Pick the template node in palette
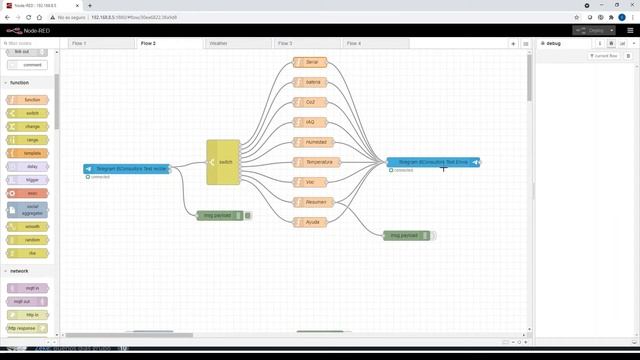 point(27,153)
